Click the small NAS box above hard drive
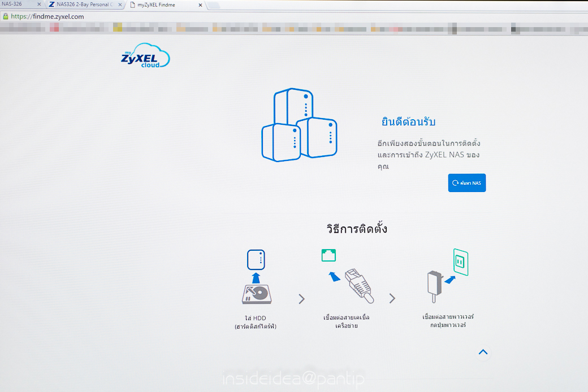The height and width of the screenshot is (392, 588). [x=256, y=259]
